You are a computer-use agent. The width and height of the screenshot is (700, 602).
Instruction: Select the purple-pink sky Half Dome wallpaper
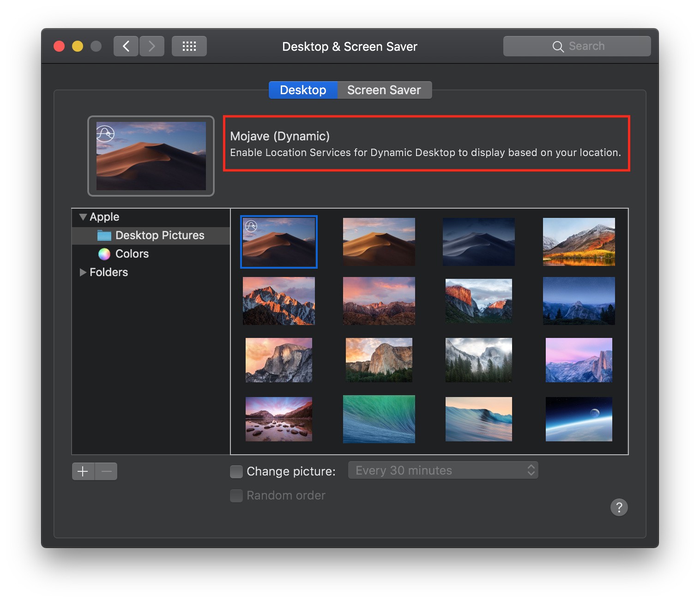(579, 360)
